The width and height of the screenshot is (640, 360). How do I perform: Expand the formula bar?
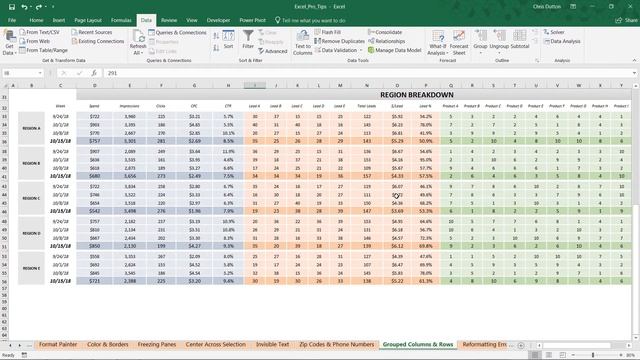[634, 73]
